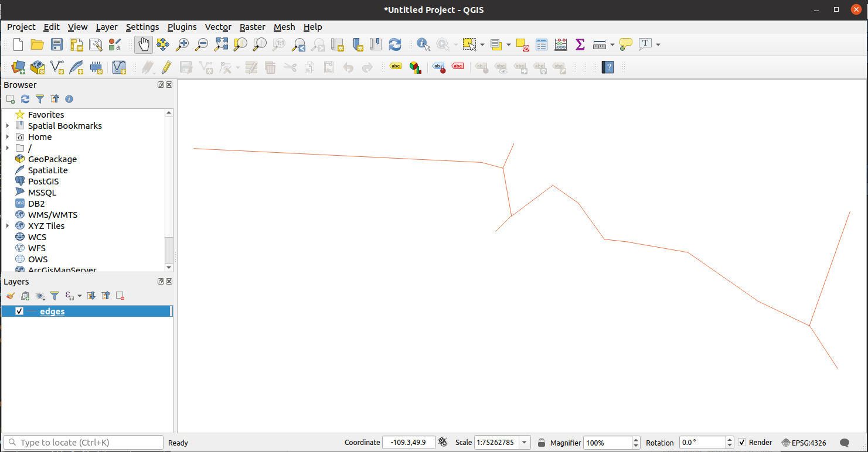The image size is (868, 452).
Task: Open the Scale dropdown in status bar
Action: 525,443
